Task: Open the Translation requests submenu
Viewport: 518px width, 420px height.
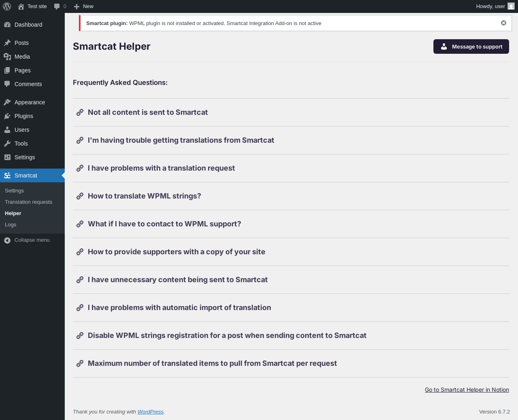Action: pos(28,202)
